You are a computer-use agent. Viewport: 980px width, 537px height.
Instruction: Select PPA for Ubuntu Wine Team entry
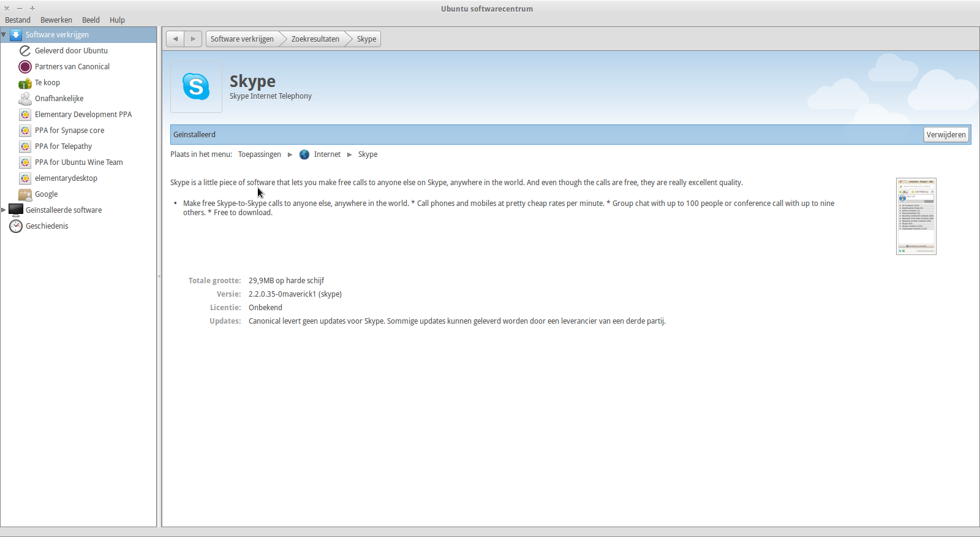(78, 162)
